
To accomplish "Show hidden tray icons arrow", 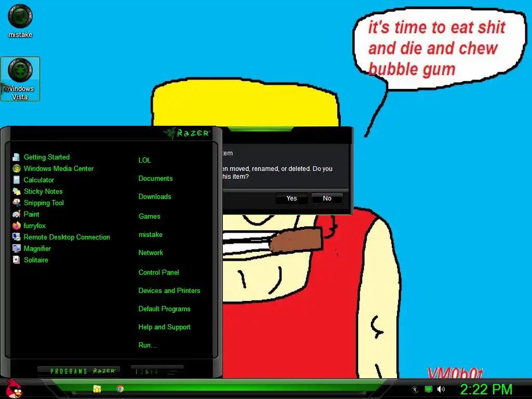I will coord(415,390).
